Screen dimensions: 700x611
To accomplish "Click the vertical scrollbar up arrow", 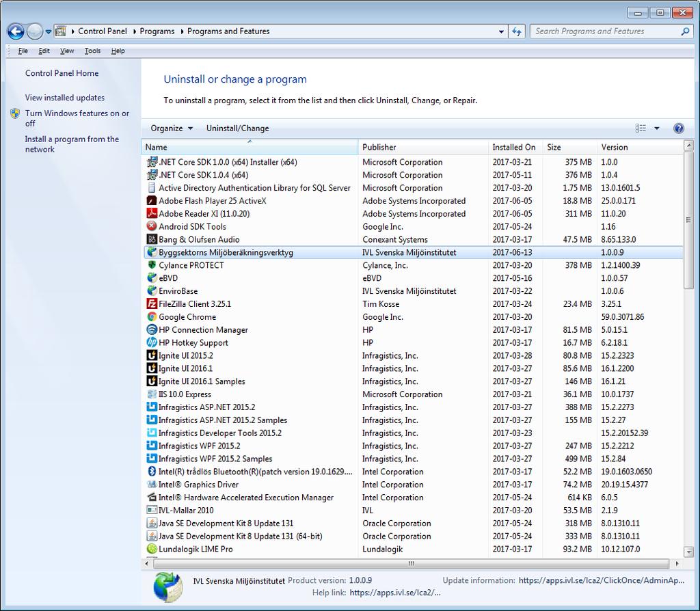I will tap(689, 146).
